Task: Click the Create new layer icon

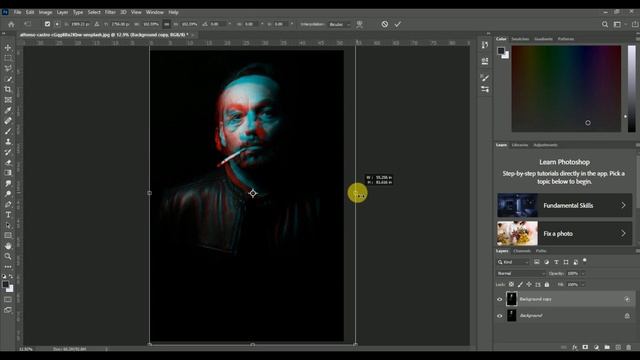Action: pyautogui.click(x=618, y=347)
